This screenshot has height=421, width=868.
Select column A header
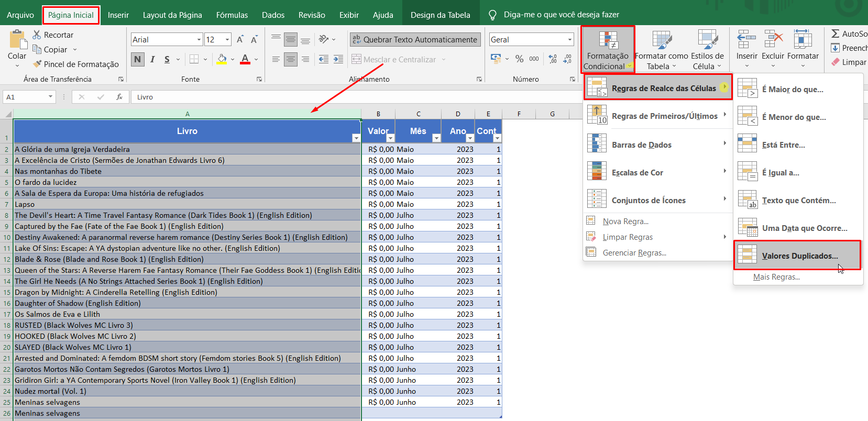click(x=187, y=114)
